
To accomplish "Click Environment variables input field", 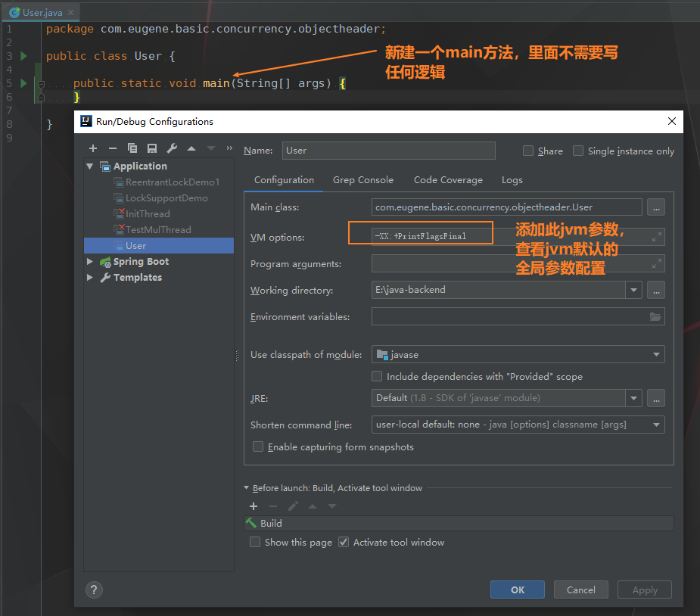I will (518, 316).
